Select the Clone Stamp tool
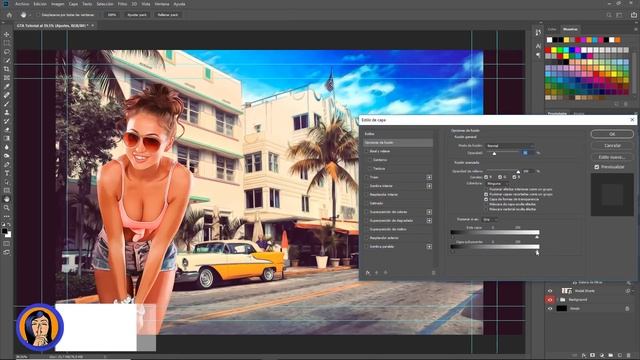The height and width of the screenshot is (360, 640). [x=7, y=112]
